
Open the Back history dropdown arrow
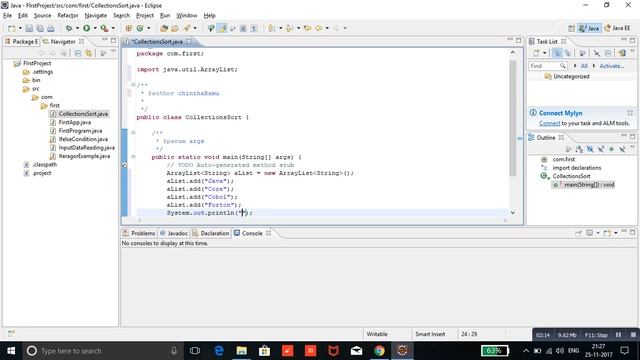pos(327,28)
